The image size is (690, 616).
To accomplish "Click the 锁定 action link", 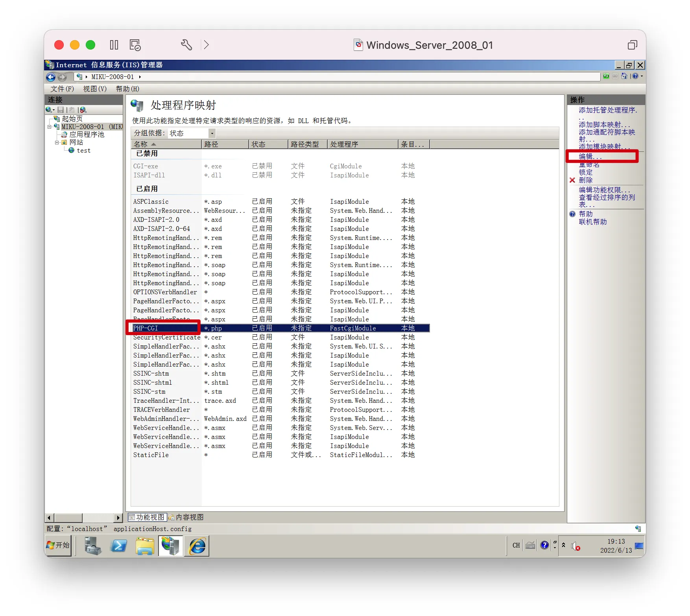I will pyautogui.click(x=585, y=172).
